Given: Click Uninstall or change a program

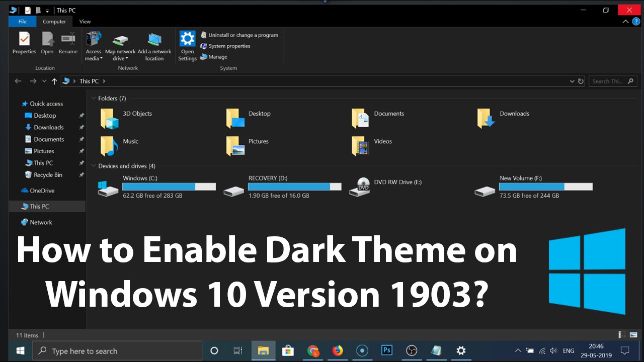Looking at the screenshot, I should [x=239, y=35].
